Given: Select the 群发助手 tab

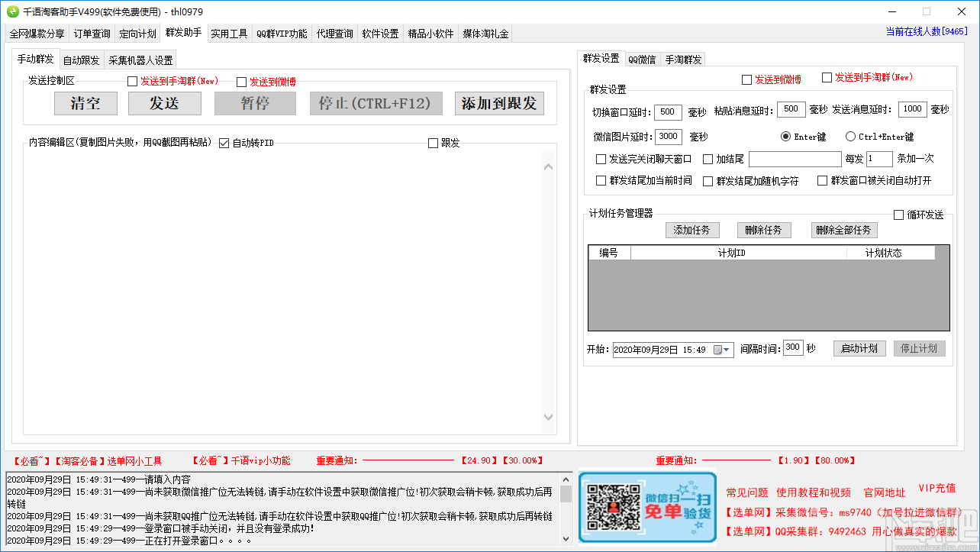Looking at the screenshot, I should (184, 33).
